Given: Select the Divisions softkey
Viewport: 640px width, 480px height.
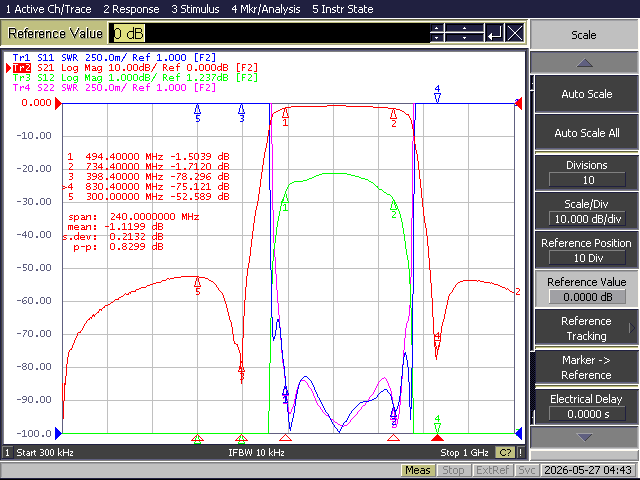Looking at the screenshot, I should [587, 172].
